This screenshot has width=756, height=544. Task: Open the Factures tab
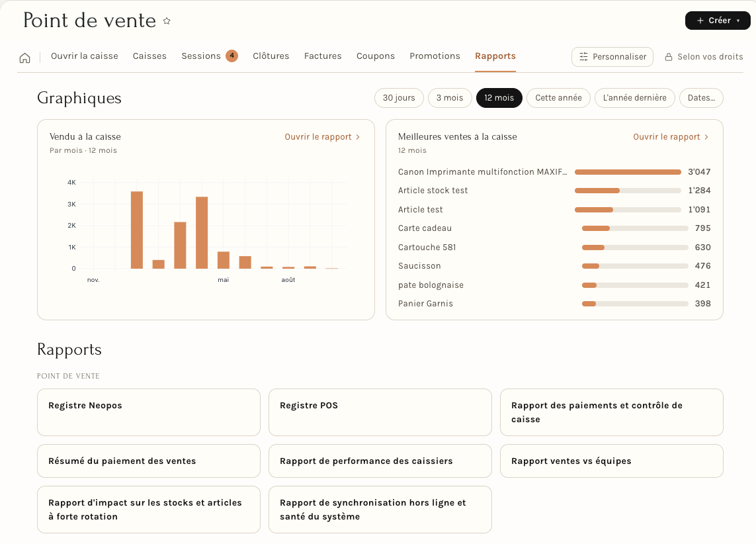[323, 56]
